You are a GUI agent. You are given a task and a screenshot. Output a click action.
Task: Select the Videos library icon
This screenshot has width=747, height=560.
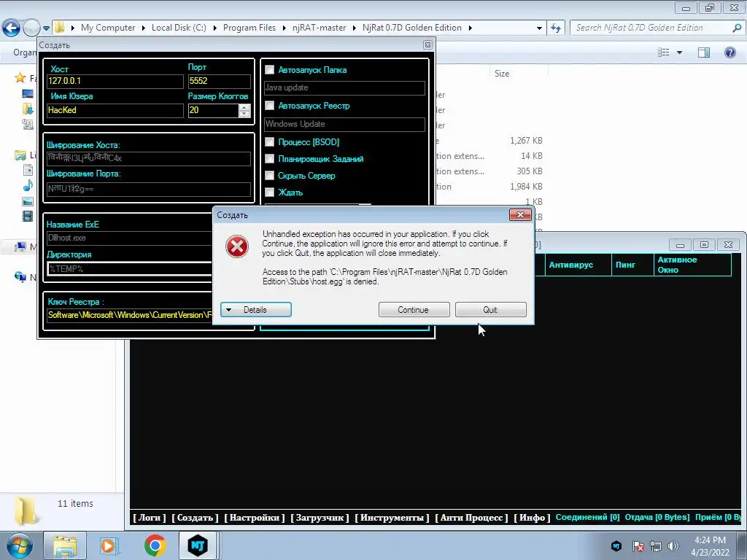pyautogui.click(x=28, y=216)
